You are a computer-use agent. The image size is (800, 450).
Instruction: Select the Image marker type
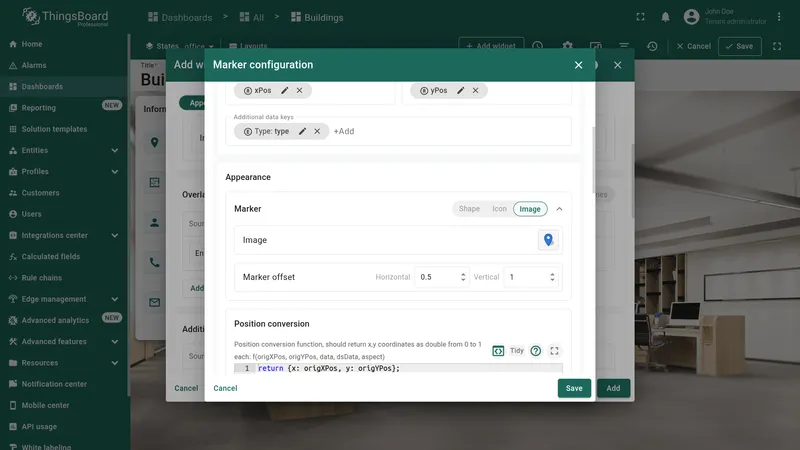click(x=530, y=209)
